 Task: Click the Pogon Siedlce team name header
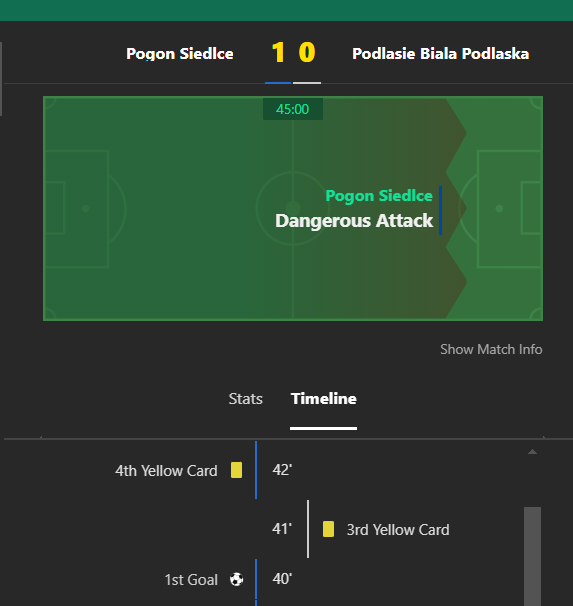(x=180, y=54)
